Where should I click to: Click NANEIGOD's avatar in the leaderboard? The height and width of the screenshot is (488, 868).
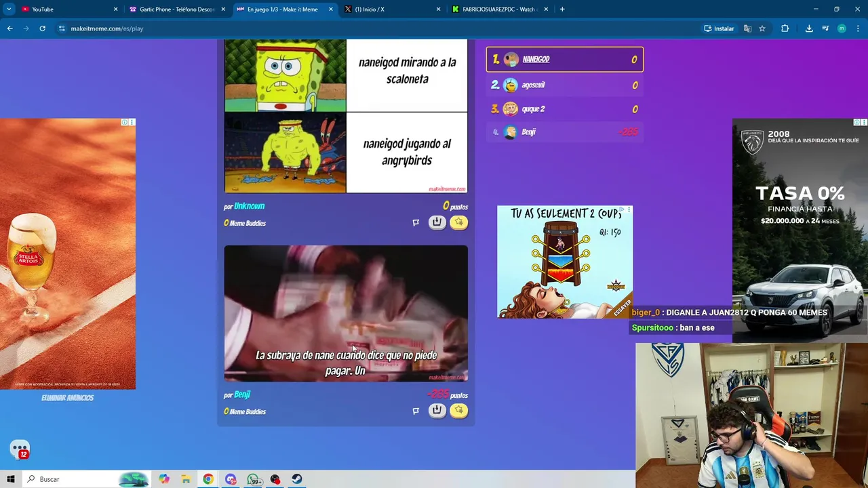511,60
